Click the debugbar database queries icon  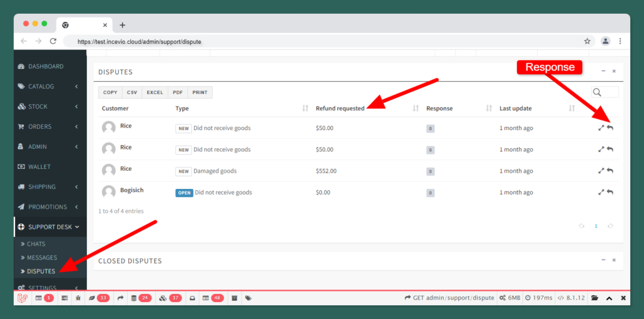tap(134, 298)
